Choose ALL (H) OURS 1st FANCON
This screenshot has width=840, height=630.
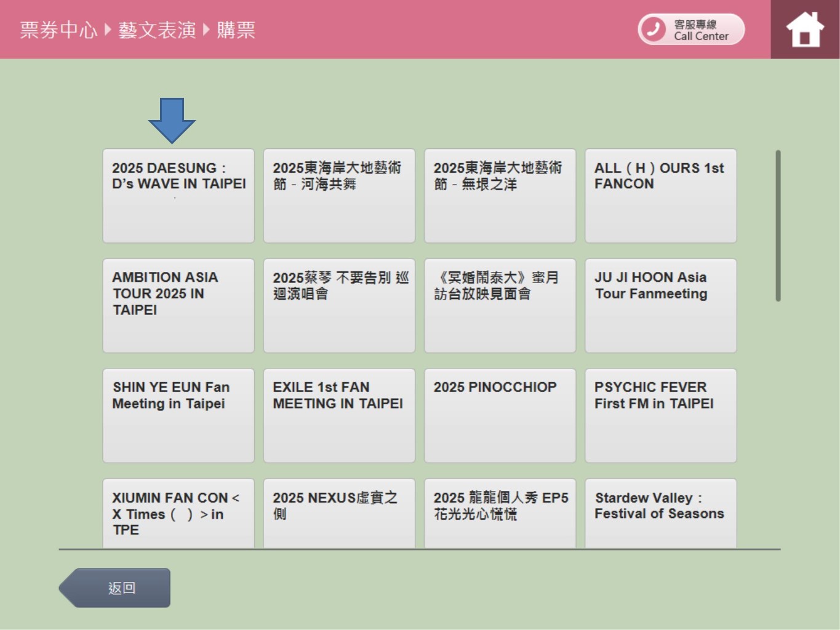(660, 194)
